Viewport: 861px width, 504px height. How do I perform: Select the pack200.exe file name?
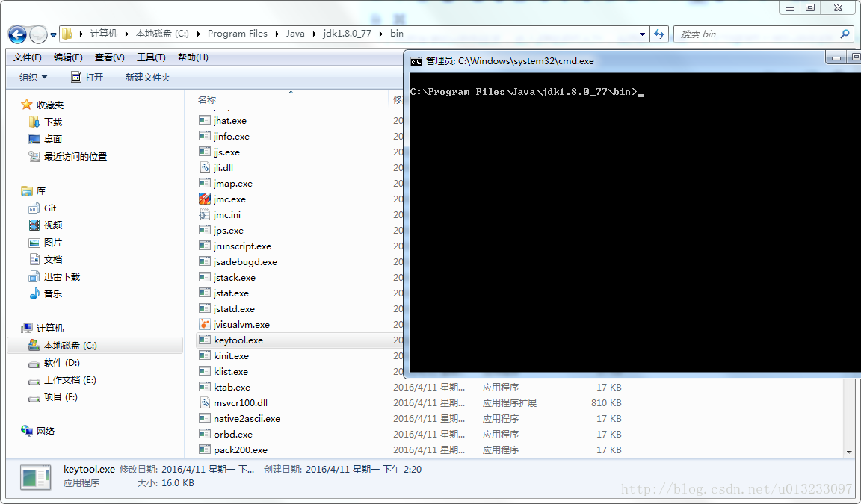pos(241,449)
